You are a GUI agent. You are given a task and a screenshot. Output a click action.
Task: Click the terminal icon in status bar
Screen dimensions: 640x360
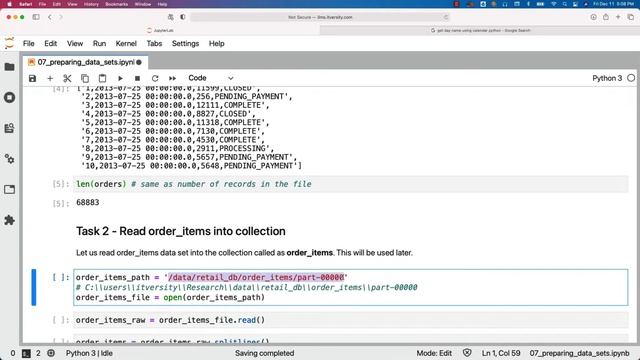coord(26,353)
